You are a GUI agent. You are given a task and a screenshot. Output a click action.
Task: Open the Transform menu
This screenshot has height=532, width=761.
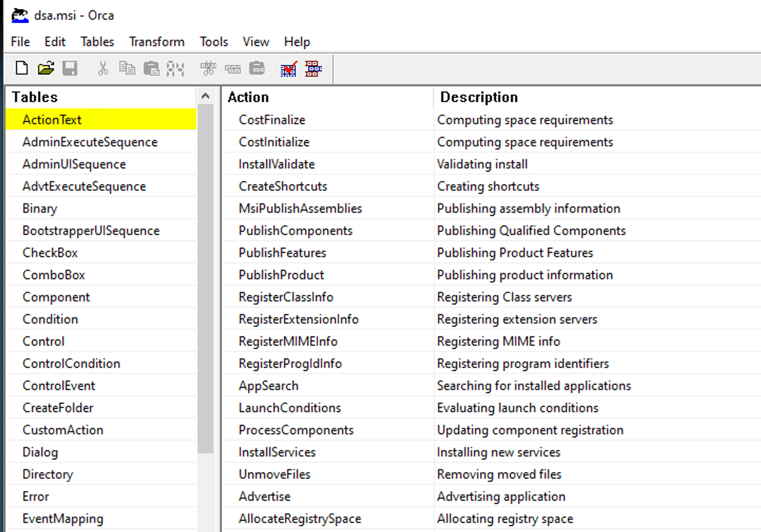[x=157, y=42]
